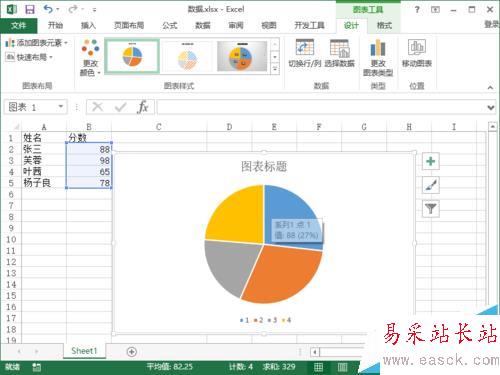Open the 页面布局 Page Layout tab
This screenshot has height=375, width=500.
[x=129, y=25]
